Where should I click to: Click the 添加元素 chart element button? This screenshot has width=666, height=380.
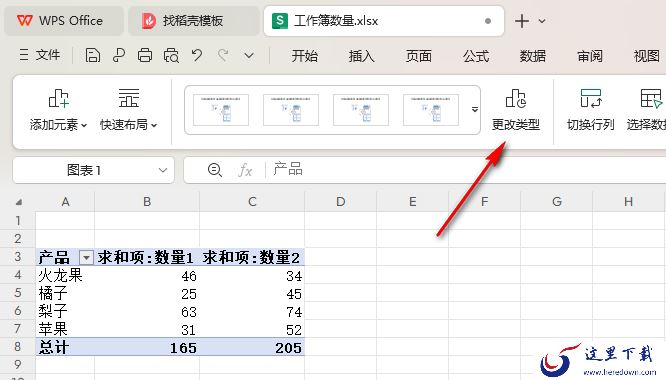(x=58, y=110)
